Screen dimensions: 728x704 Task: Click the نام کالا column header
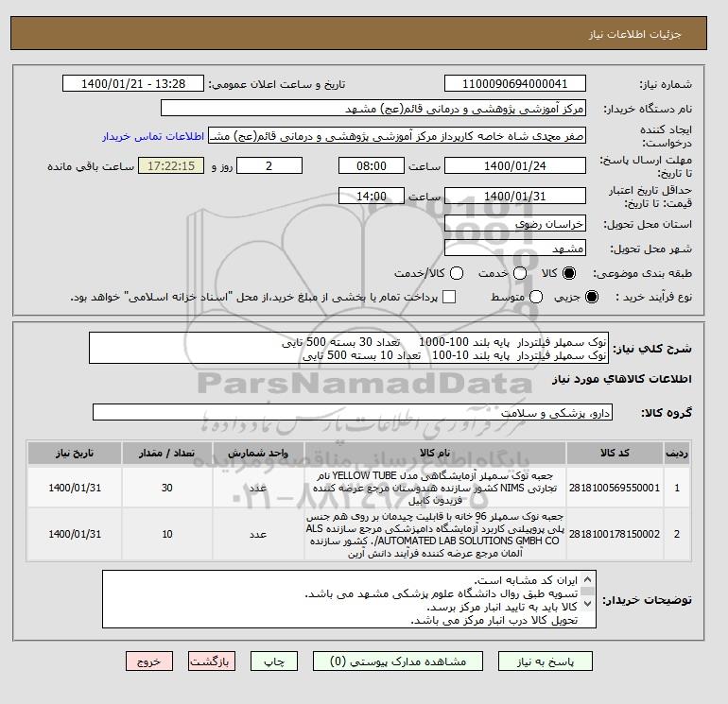pyautogui.click(x=435, y=453)
